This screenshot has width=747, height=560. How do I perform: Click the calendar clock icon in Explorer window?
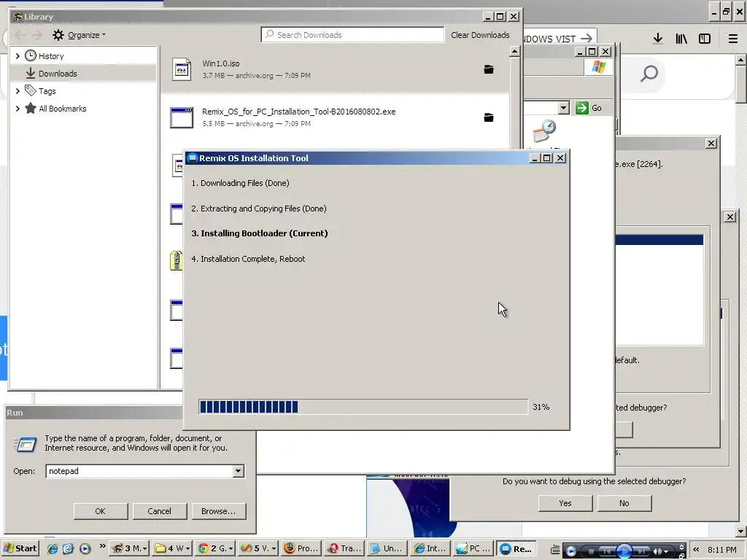(544, 131)
